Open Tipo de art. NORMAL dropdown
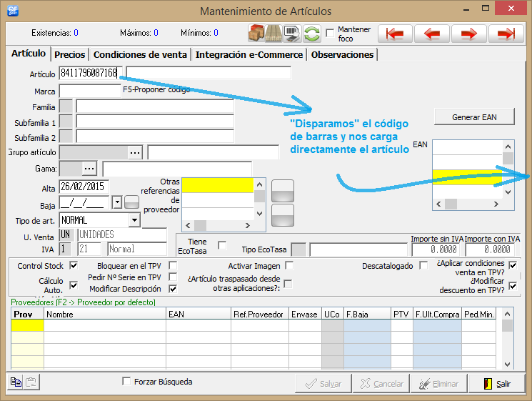This screenshot has height=401, width=532. (x=134, y=220)
